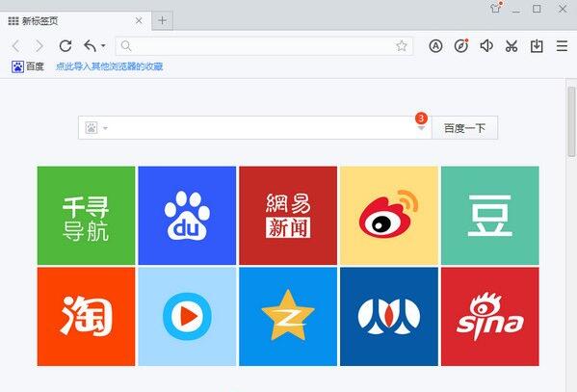Viewport: 577px width, 392px height.
Task: Click the compass icon with red dot
Action: pos(461,46)
